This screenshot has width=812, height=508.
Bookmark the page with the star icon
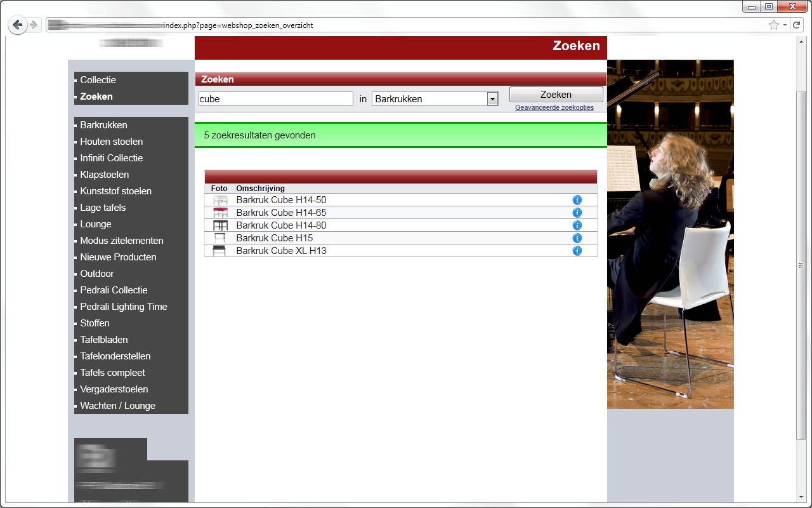point(773,25)
